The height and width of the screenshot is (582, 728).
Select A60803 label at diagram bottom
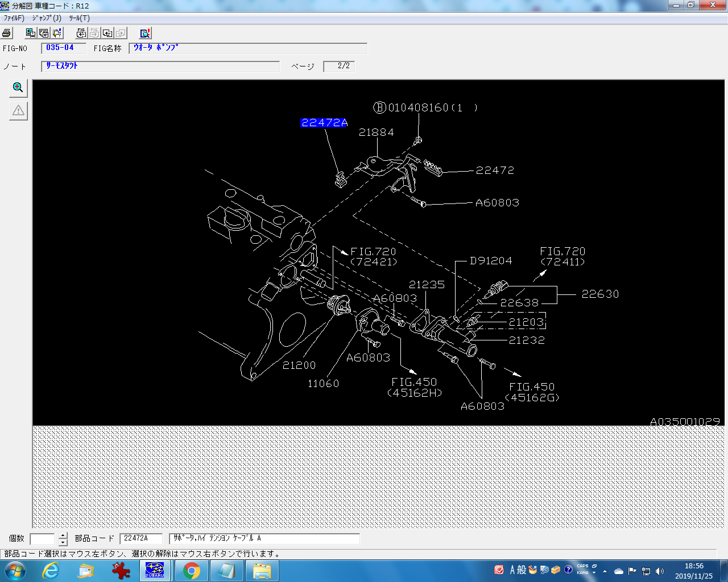coord(482,406)
